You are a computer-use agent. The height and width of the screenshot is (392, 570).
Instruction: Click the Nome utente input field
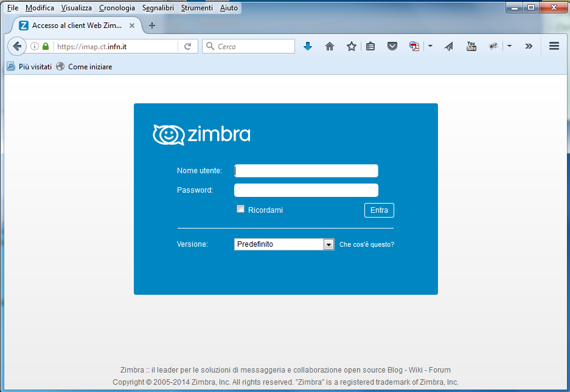click(x=306, y=171)
